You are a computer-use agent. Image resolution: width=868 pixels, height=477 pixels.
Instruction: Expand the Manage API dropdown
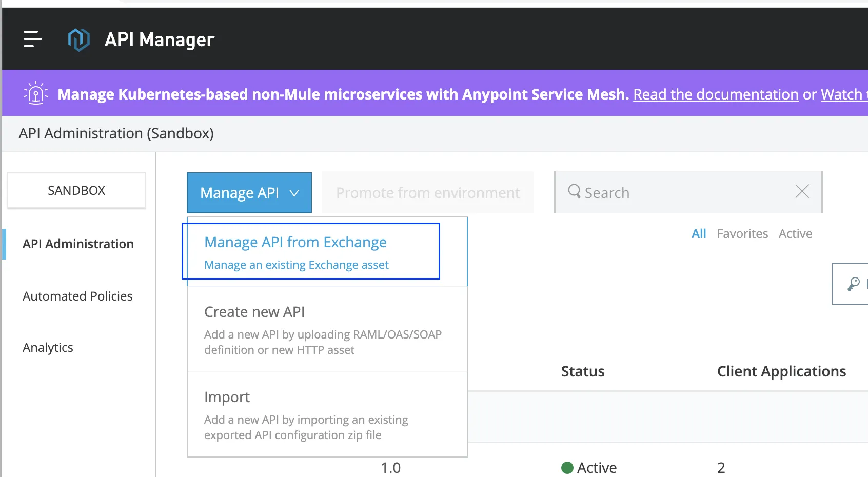(x=249, y=193)
